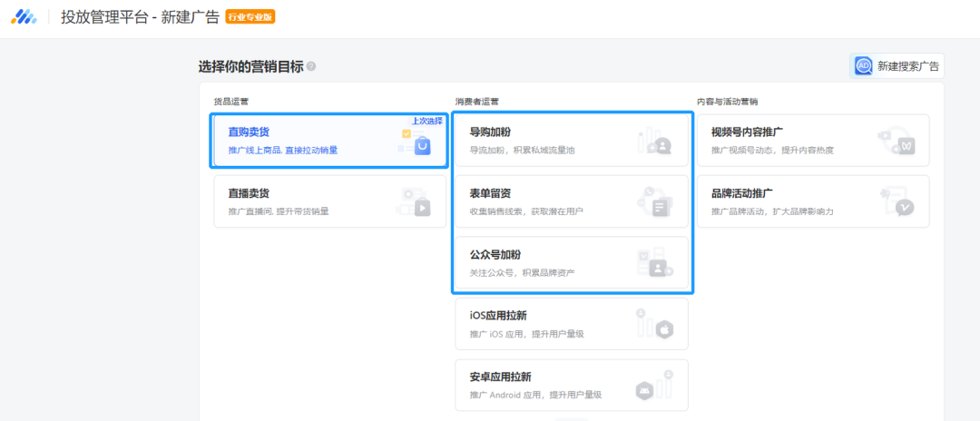980x421 pixels.
Task: Click the 选择你的营销目标 heading
Action: coord(250,66)
